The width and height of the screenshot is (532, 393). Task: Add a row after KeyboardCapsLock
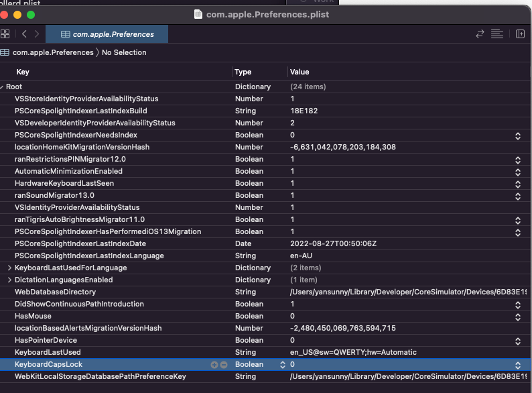pos(214,364)
